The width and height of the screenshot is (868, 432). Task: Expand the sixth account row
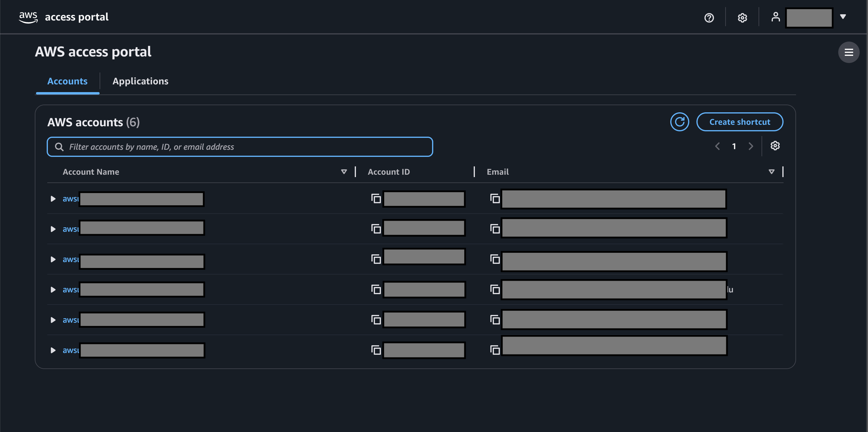(53, 350)
